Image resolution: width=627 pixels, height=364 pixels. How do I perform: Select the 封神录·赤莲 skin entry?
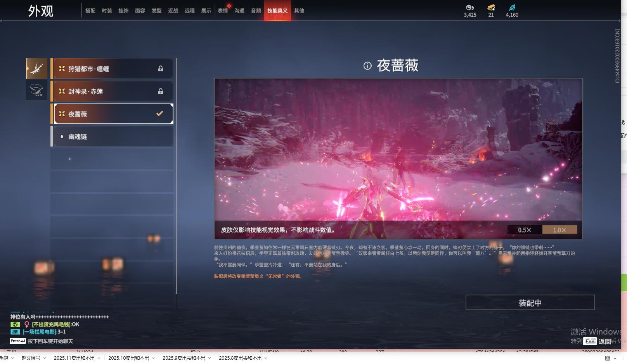(x=112, y=91)
